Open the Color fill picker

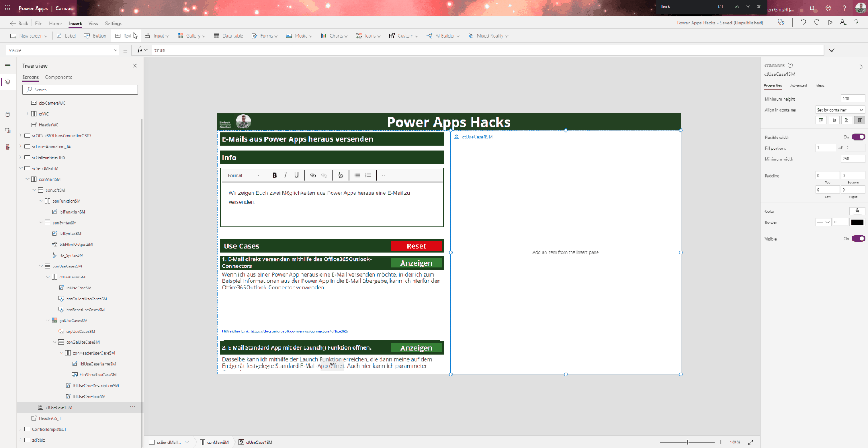tap(857, 211)
